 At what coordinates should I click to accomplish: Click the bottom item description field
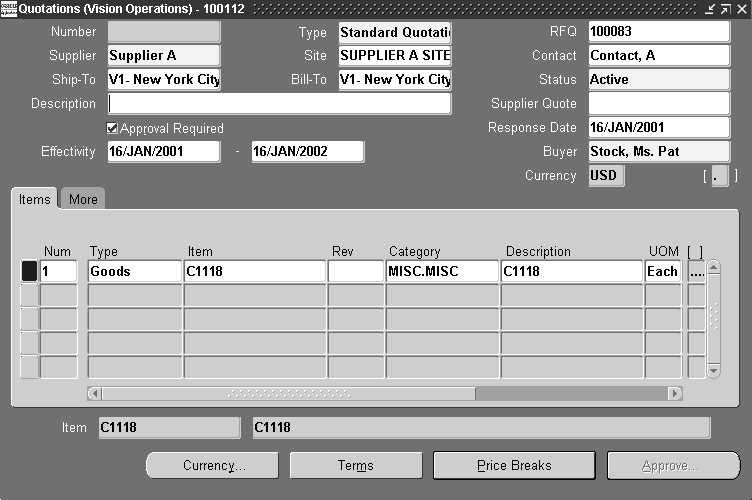point(482,428)
